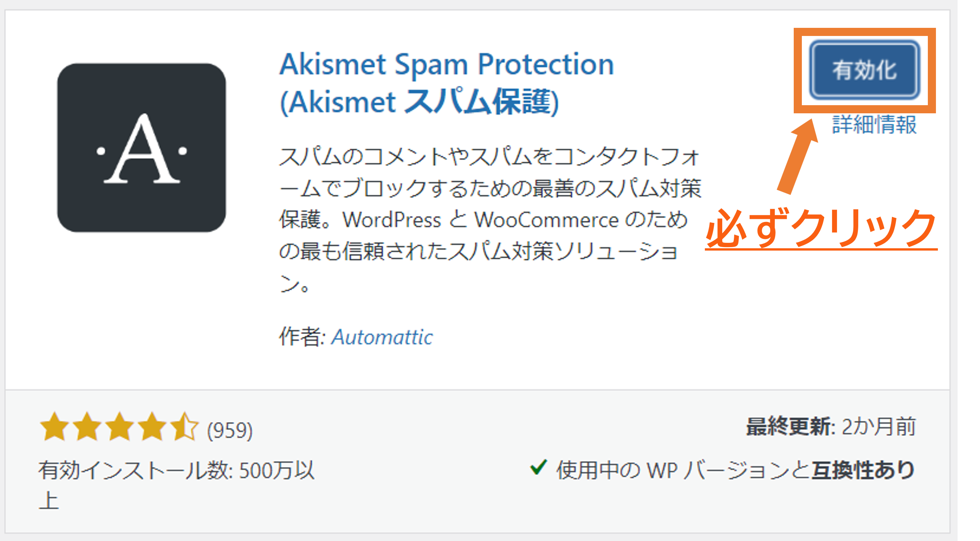
Task: Select the third gold rating star
Action: tap(120, 427)
